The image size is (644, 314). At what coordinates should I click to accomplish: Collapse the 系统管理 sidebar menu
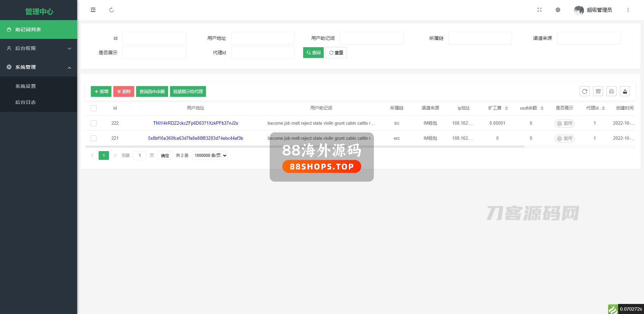click(x=39, y=67)
